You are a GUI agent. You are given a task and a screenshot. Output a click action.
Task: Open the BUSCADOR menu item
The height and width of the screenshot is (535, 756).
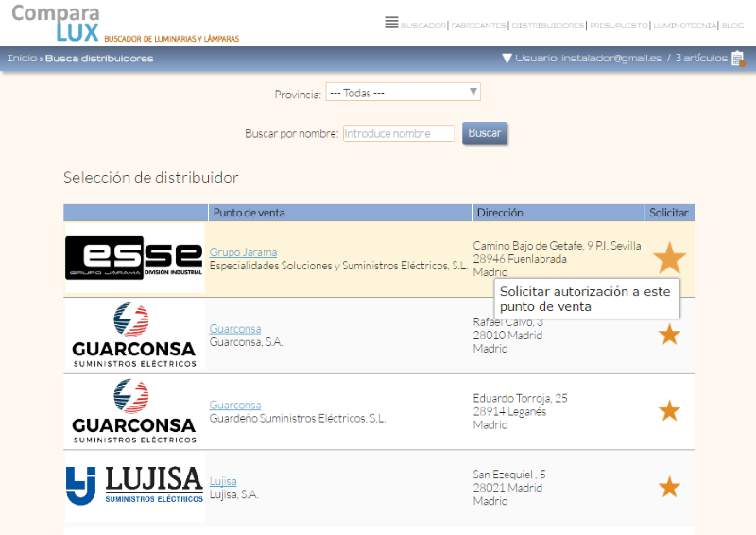423,26
